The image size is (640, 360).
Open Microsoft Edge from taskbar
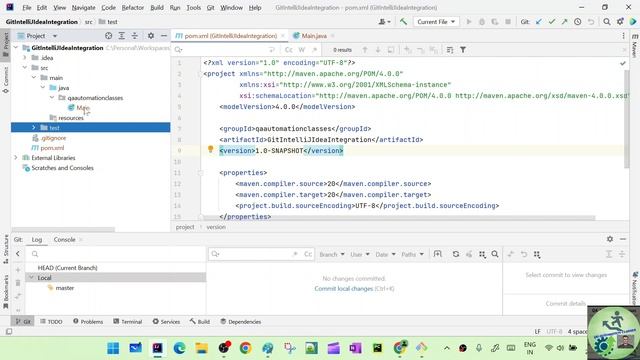pyautogui.click(x=179, y=348)
